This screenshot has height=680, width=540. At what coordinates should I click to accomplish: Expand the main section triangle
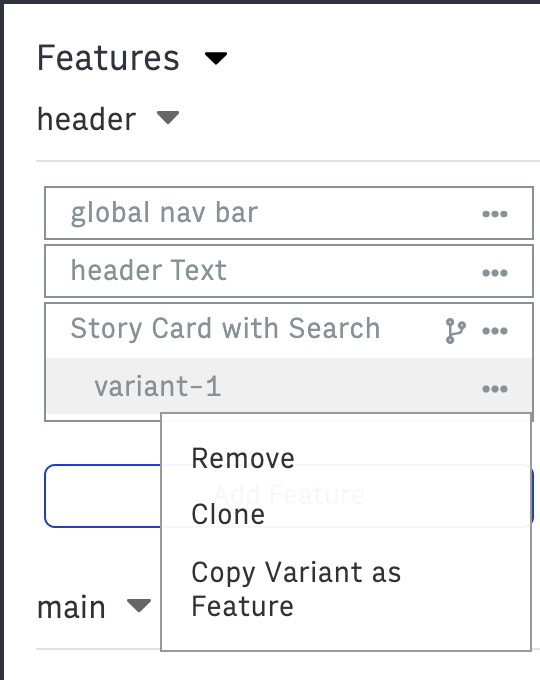(139, 605)
